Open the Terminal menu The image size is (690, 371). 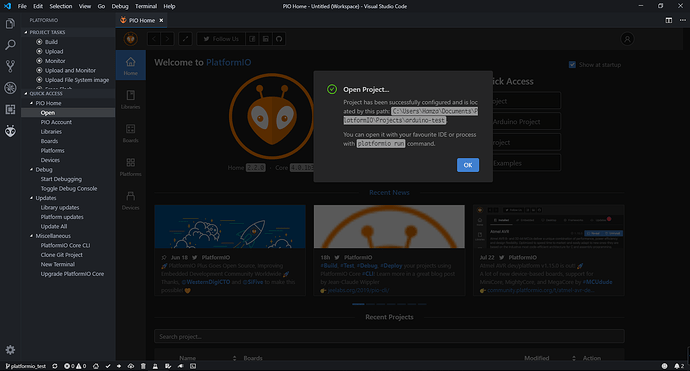tap(146, 6)
